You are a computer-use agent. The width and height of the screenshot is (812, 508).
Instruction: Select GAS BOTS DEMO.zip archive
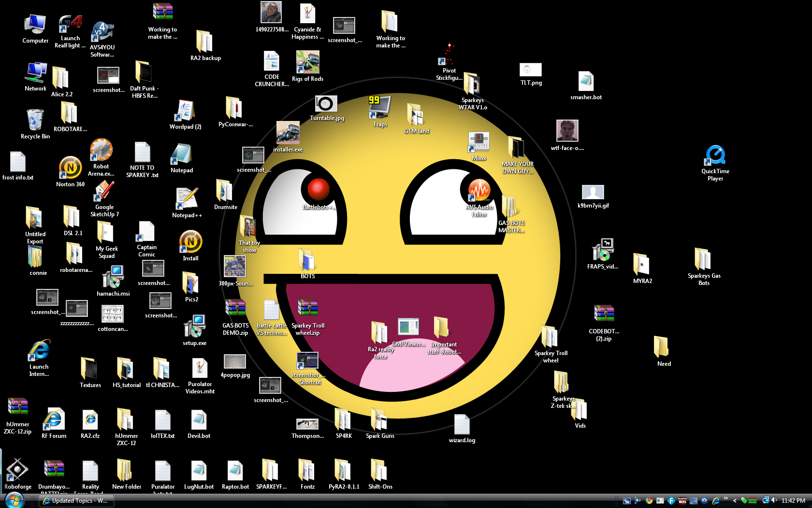pyautogui.click(x=235, y=317)
